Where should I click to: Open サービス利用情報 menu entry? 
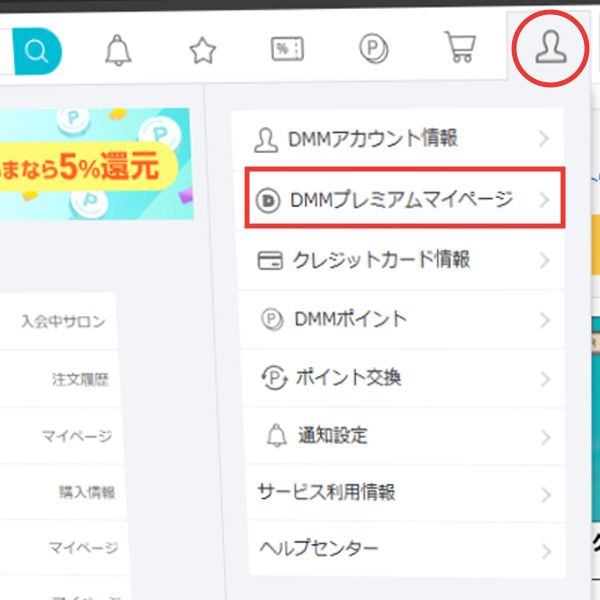click(x=406, y=493)
